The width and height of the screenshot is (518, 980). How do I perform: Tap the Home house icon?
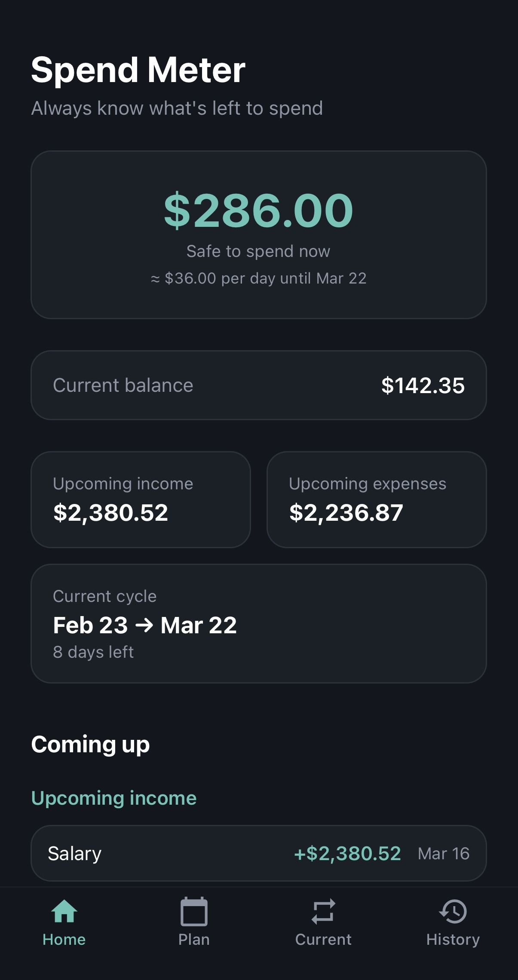tap(64, 911)
